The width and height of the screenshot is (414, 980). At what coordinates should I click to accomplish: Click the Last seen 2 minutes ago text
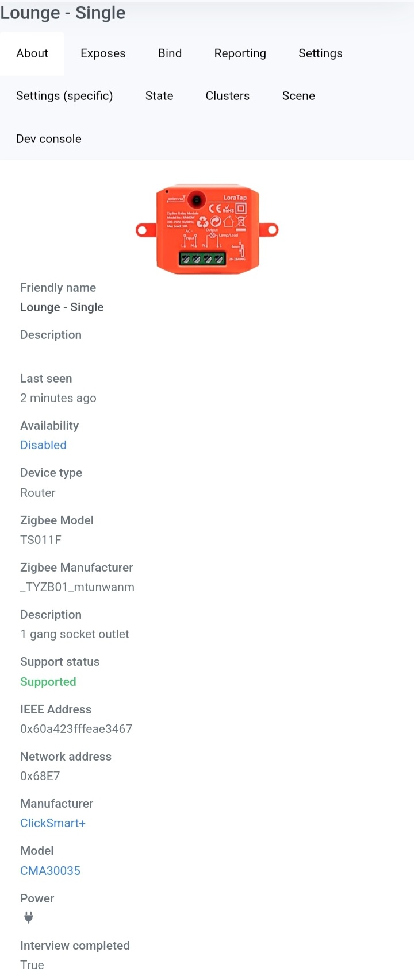tap(58, 398)
